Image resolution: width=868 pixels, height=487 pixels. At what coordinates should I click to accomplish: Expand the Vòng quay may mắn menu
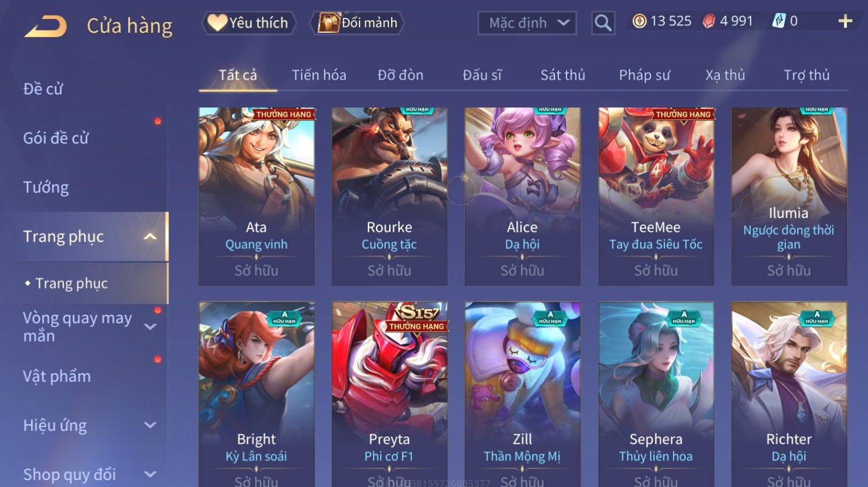[x=150, y=327]
